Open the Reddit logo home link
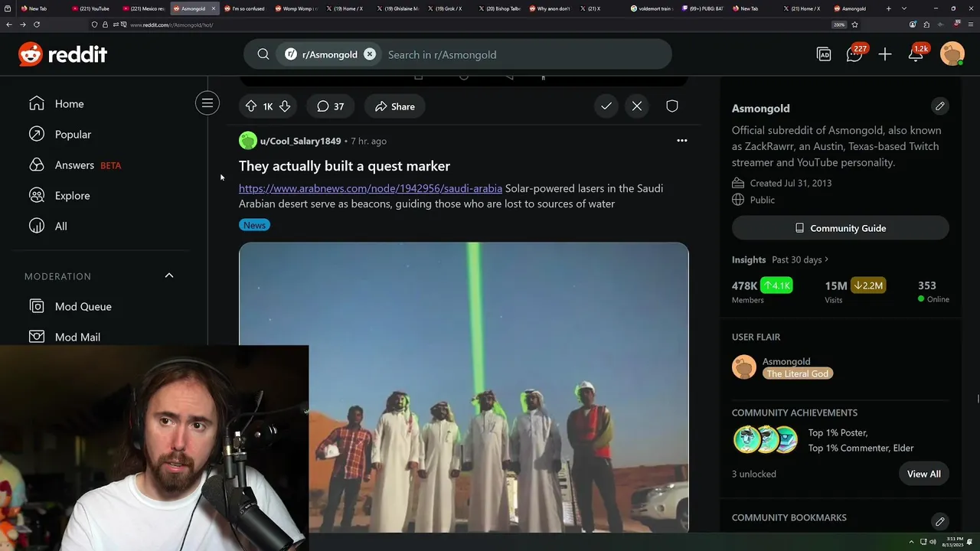 pyautogui.click(x=63, y=54)
